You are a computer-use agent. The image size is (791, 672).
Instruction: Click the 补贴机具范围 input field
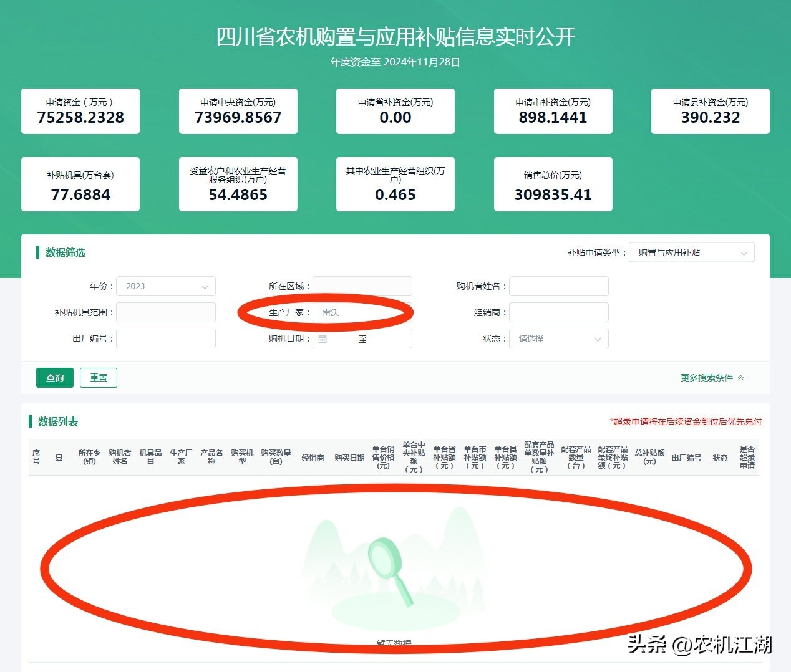[x=166, y=312]
